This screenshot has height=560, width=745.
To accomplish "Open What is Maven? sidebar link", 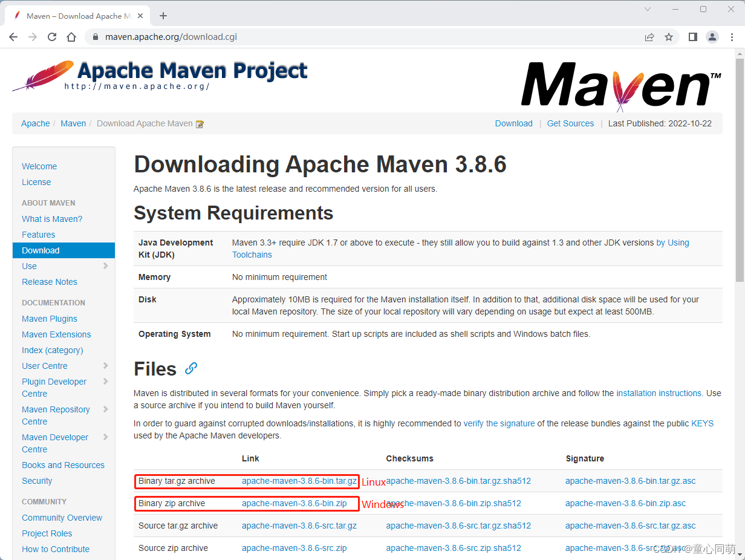I will (x=52, y=219).
